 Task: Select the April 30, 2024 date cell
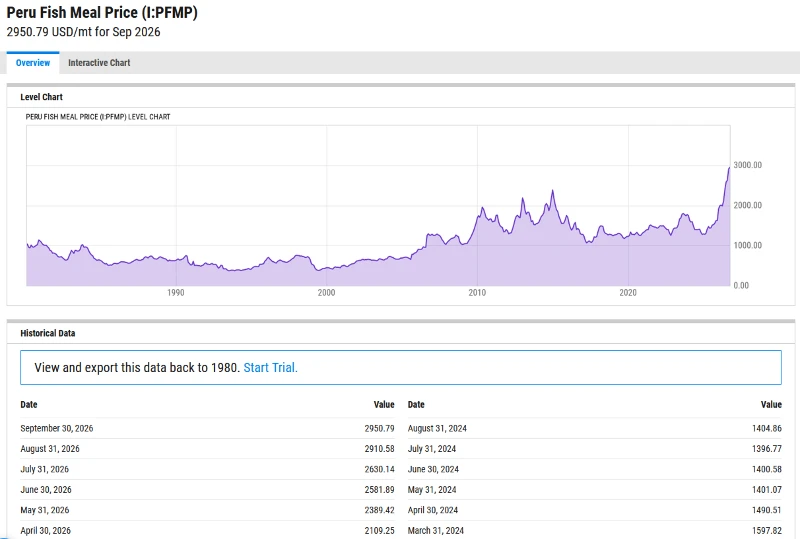point(433,510)
